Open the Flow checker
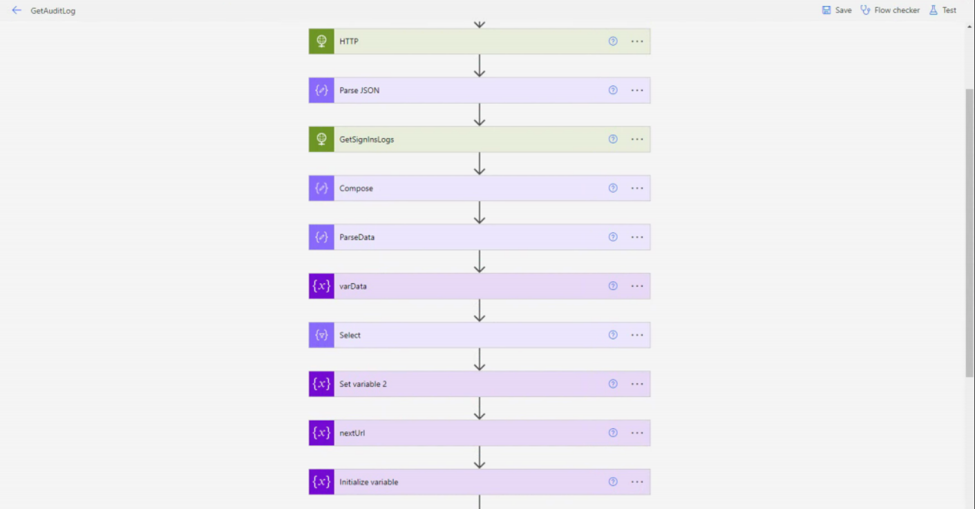Viewport: 975px width, 509px height. click(890, 10)
